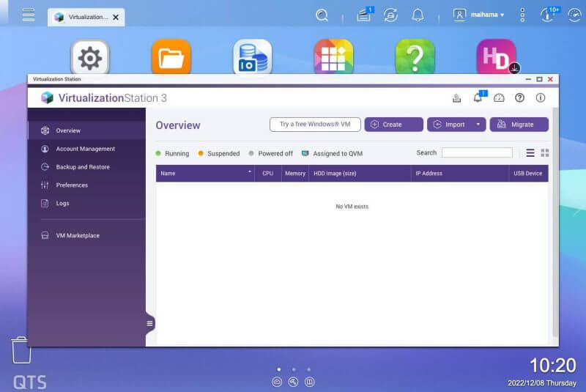
Task: Open background tasks icon in top bar
Action: pos(364,15)
